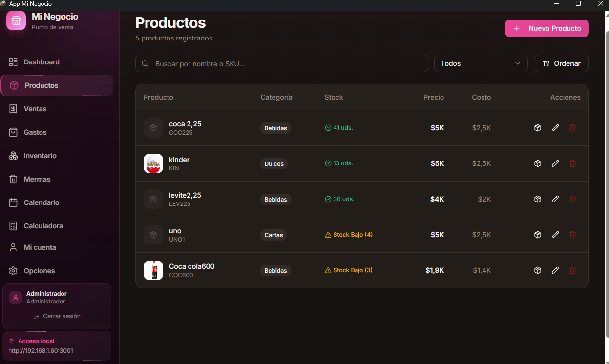Click the kinder product thumbnail
Screen dimensions: 609x364
click(153, 163)
